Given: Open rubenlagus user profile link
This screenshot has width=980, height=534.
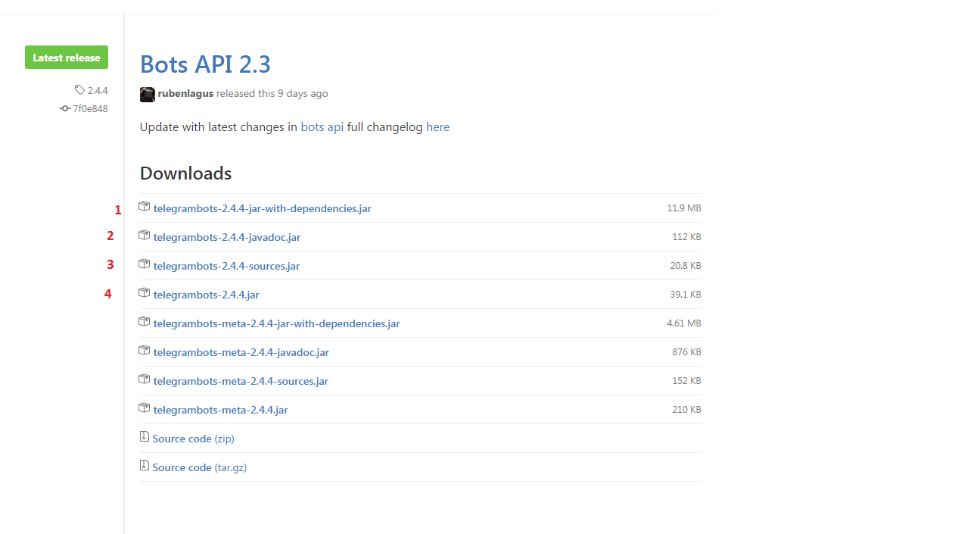Looking at the screenshot, I should coord(185,93).
